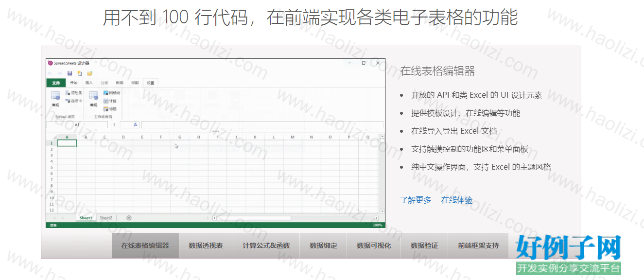644x280 pixels.
Task: Switch to the 插入 ribbon tab
Action: pos(89,83)
